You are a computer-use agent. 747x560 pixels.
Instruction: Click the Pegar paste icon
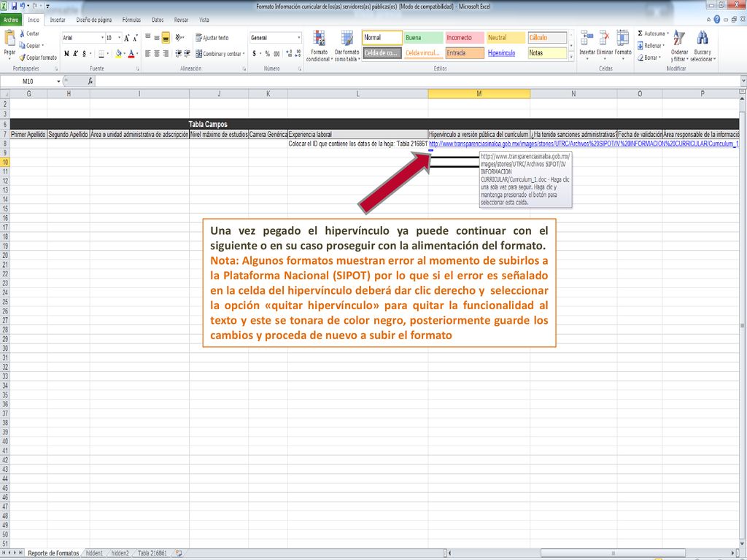(9, 38)
